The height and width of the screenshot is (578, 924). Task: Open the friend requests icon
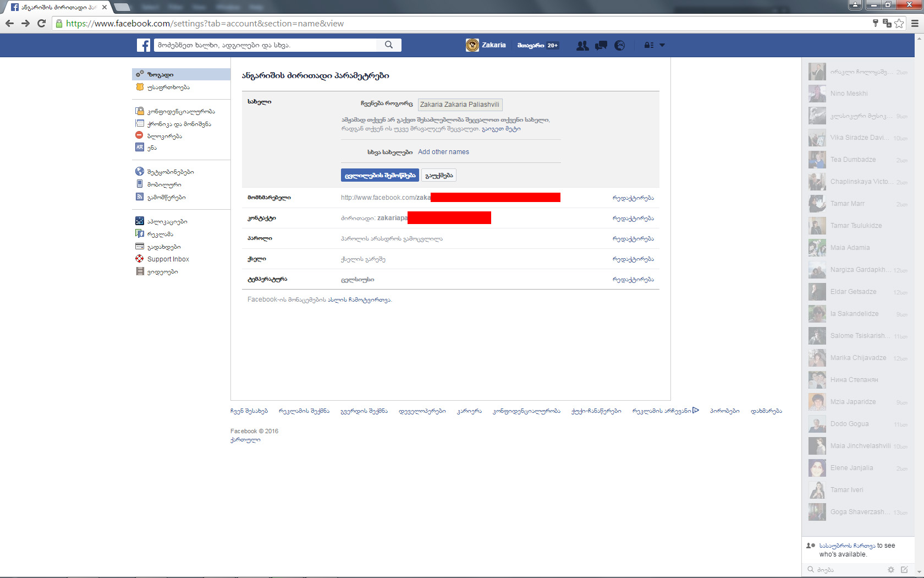[x=582, y=46]
